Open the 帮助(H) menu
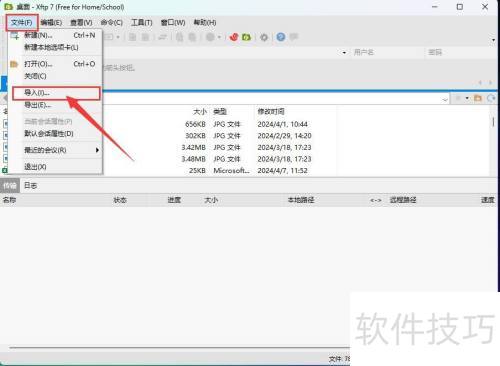The image size is (500, 366). (205, 23)
